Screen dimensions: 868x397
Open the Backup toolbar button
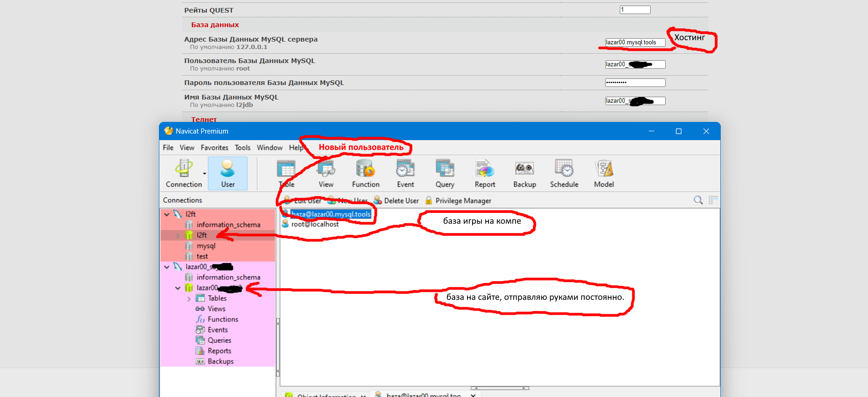click(524, 173)
